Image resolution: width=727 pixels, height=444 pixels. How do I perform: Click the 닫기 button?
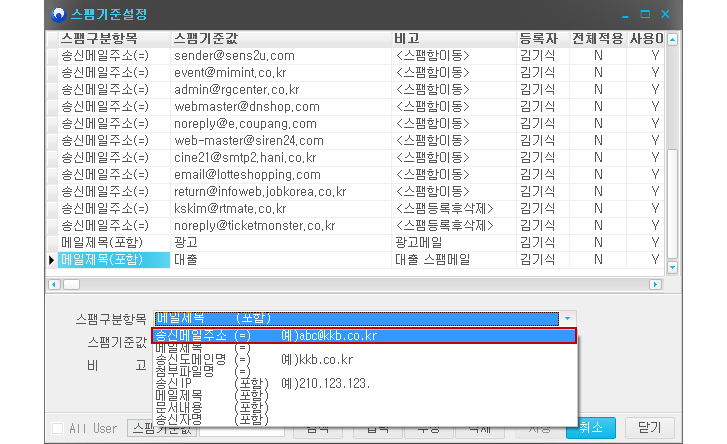pyautogui.click(x=650, y=427)
